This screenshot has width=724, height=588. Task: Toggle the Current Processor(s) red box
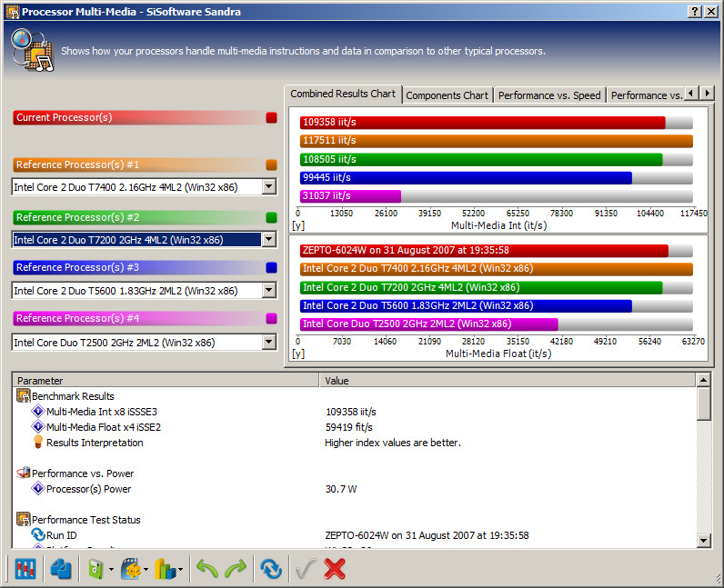pyautogui.click(x=271, y=118)
